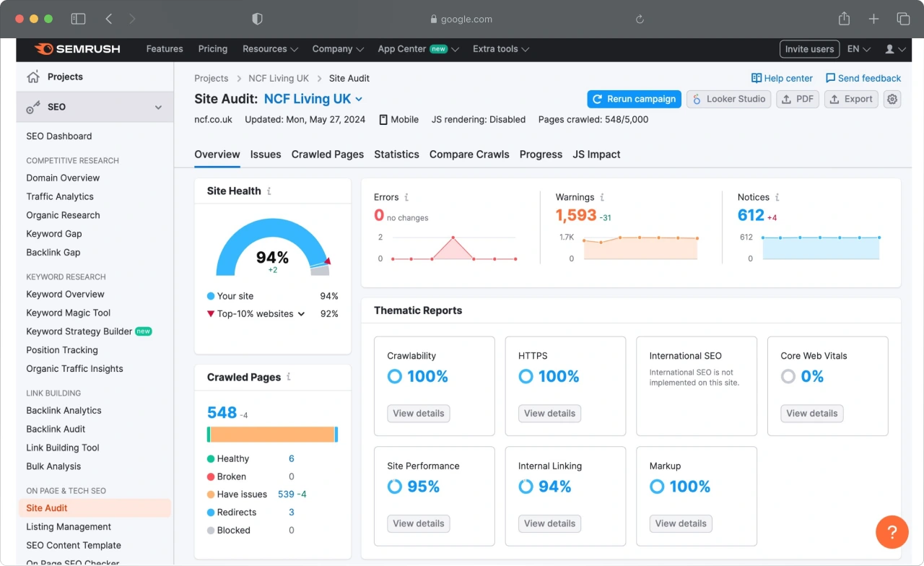Viewport: 924px width, 566px height.
Task: Switch to the Issues tab
Action: pos(266,154)
